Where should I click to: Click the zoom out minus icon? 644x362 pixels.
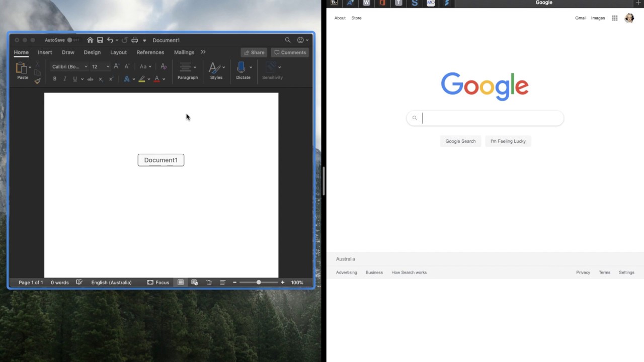pyautogui.click(x=234, y=283)
